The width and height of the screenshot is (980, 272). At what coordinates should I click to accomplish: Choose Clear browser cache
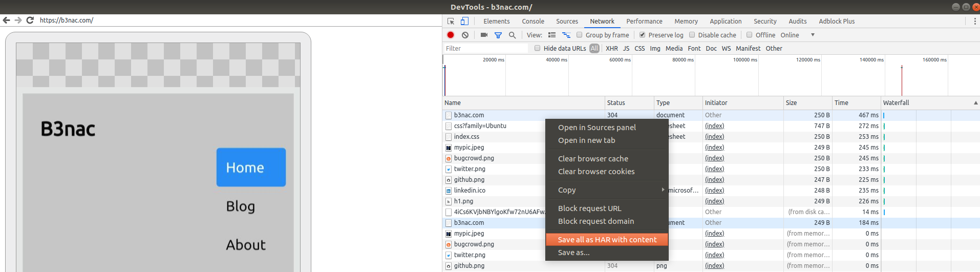[607, 159]
